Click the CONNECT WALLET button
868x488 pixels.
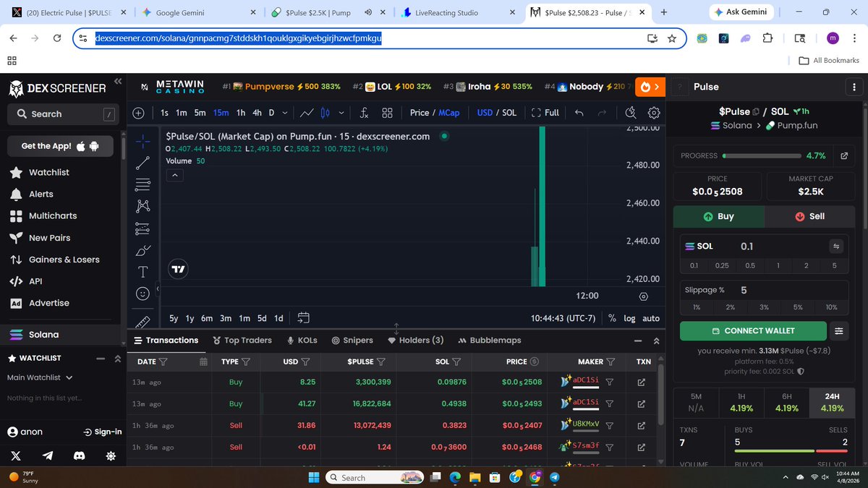(x=753, y=330)
